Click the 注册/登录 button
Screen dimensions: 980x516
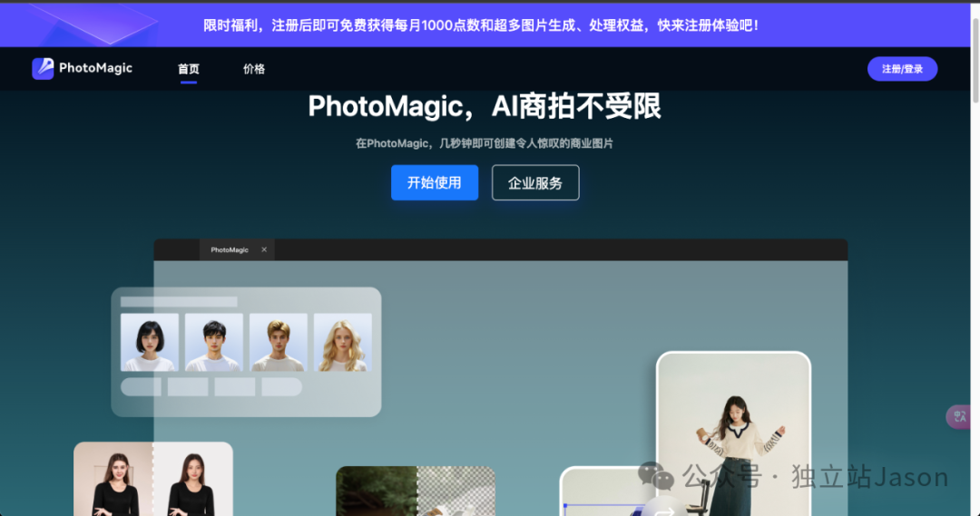tap(902, 69)
